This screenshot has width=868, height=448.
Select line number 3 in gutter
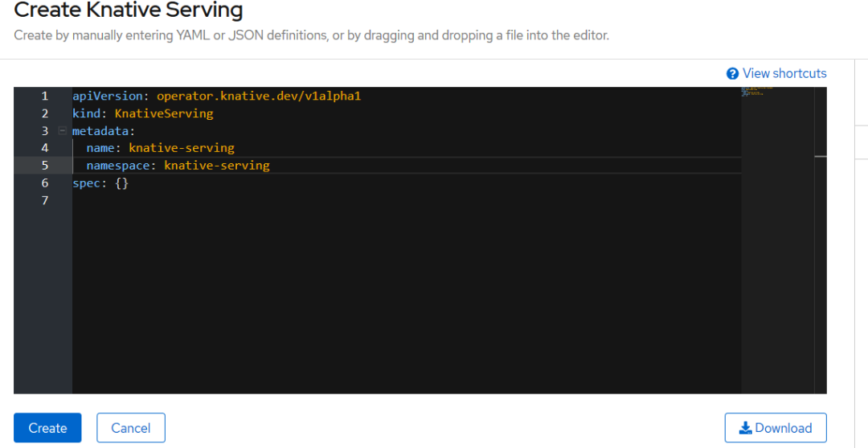[x=45, y=130]
